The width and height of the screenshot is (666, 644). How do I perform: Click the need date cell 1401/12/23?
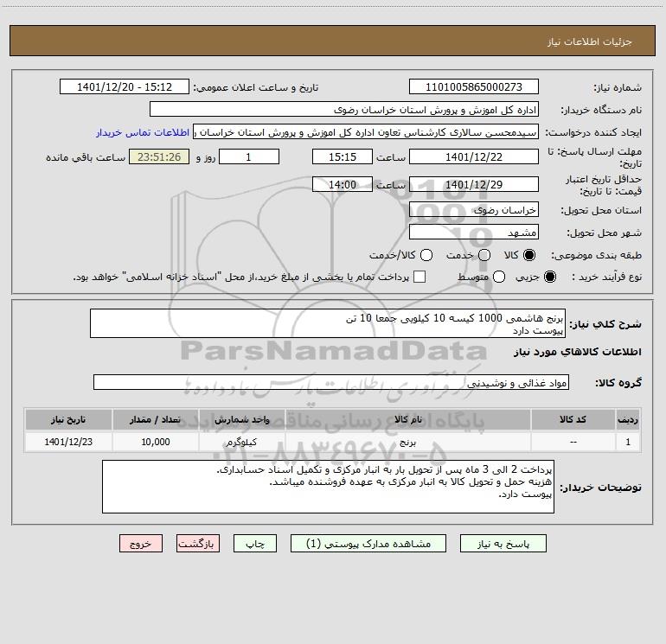[x=68, y=442]
